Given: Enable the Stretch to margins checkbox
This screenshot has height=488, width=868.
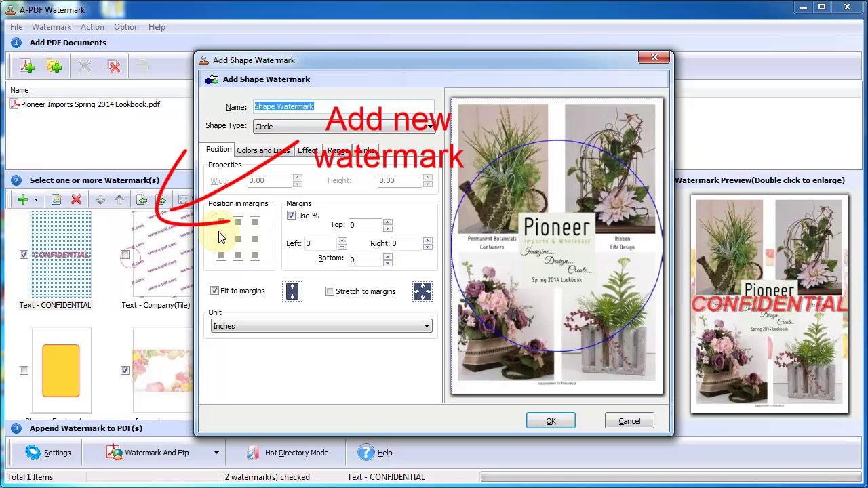Looking at the screenshot, I should point(330,291).
